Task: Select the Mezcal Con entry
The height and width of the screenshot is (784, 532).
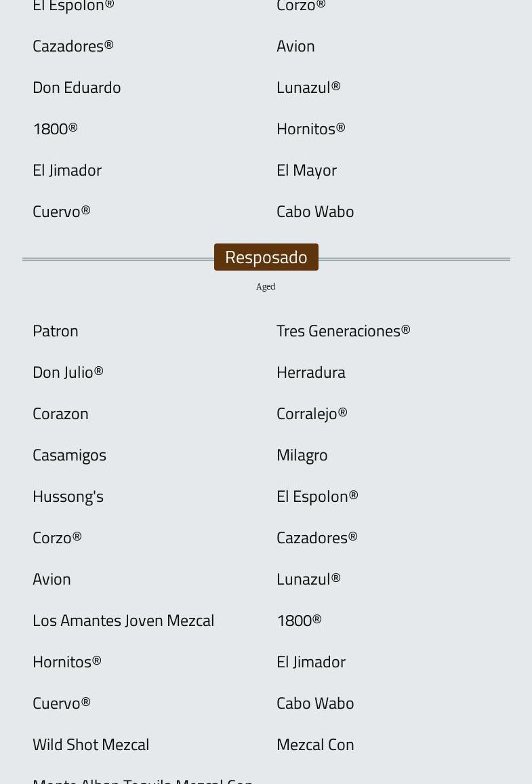Action: pyautogui.click(x=315, y=745)
